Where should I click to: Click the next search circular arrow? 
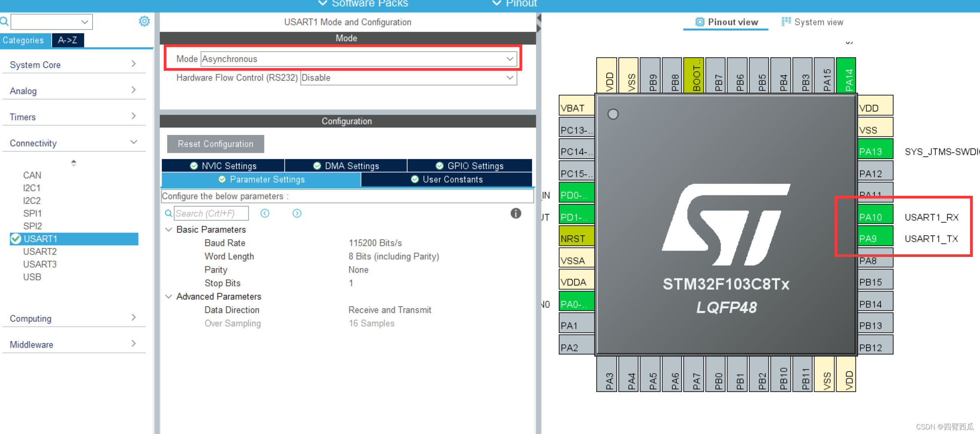tap(297, 213)
